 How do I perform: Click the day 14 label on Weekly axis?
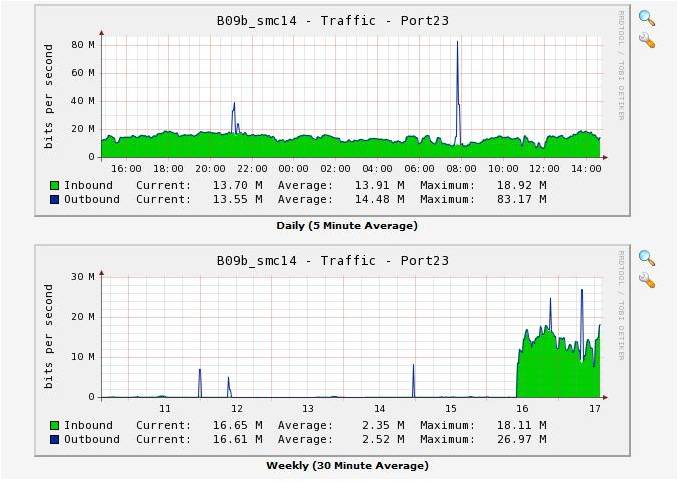[x=379, y=409]
